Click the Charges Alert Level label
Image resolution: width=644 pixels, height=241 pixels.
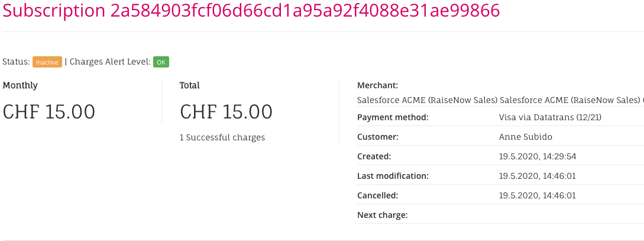coord(110,62)
